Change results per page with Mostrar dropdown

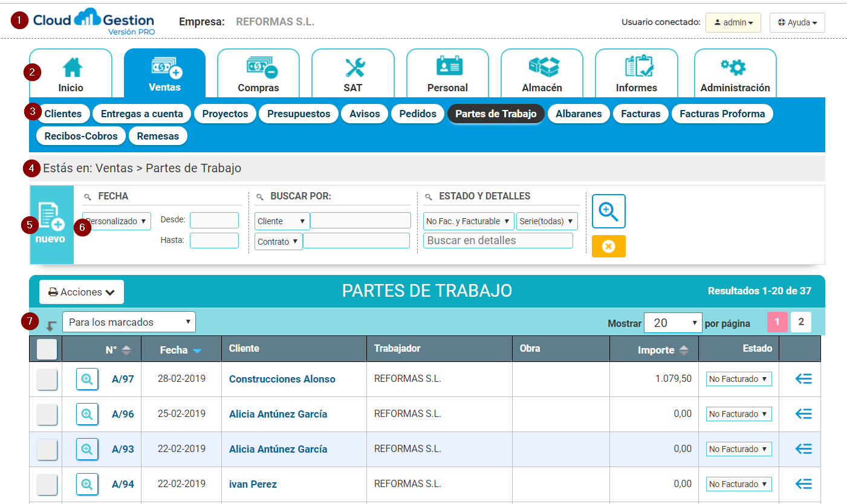(x=673, y=322)
